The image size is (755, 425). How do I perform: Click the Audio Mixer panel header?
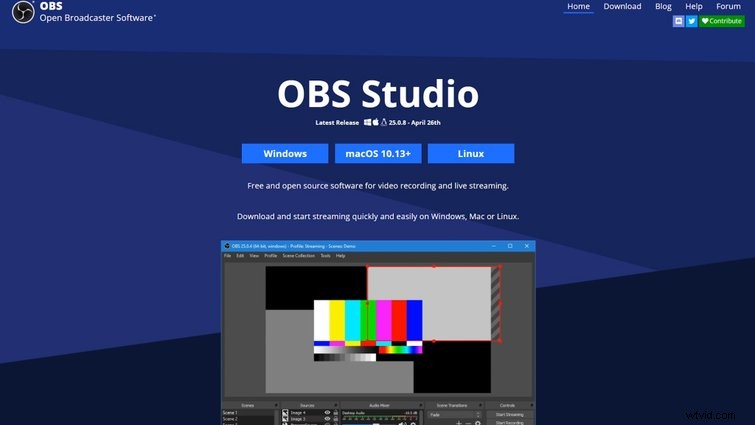point(379,405)
